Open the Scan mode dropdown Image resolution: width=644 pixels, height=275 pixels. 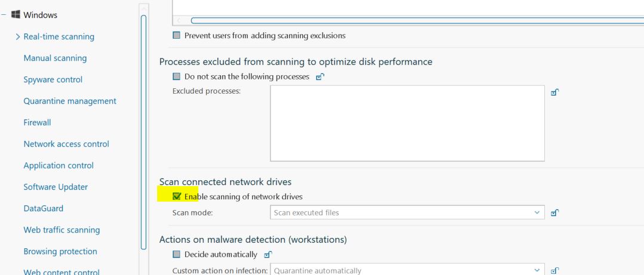pos(407,213)
